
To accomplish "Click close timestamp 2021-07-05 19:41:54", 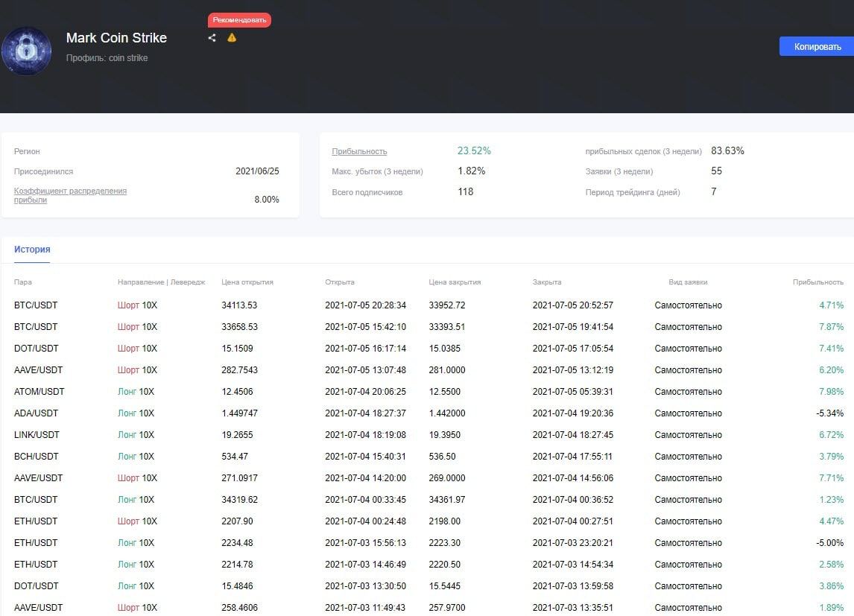I will point(573,327).
